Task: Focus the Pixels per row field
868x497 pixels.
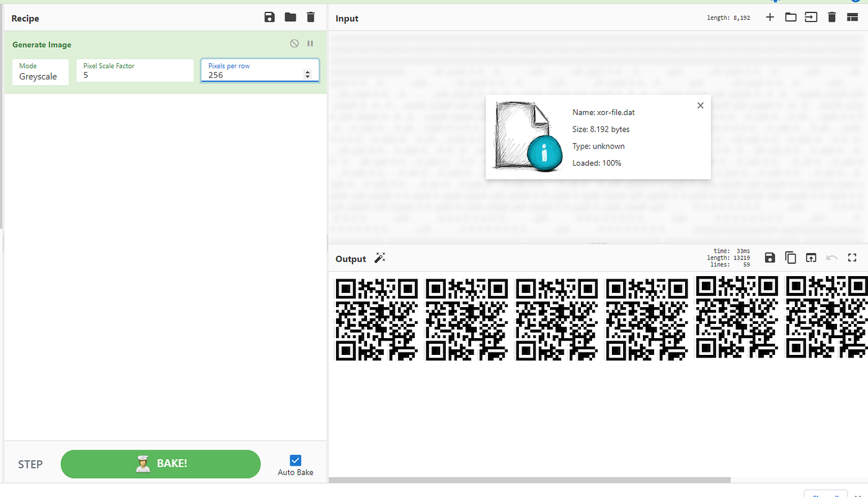Action: pos(260,71)
